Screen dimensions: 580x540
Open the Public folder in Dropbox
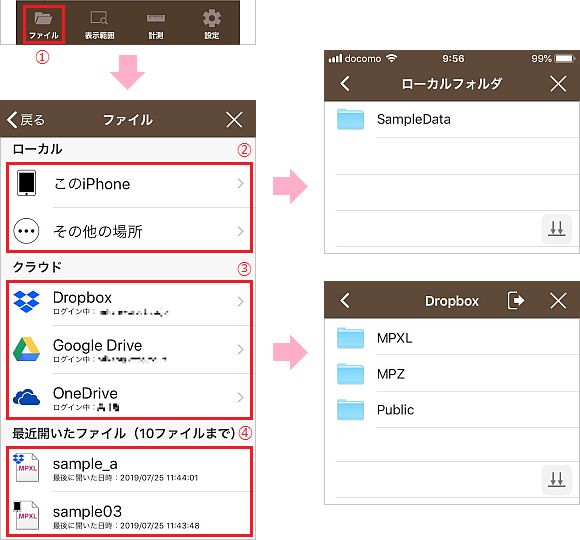[452, 410]
